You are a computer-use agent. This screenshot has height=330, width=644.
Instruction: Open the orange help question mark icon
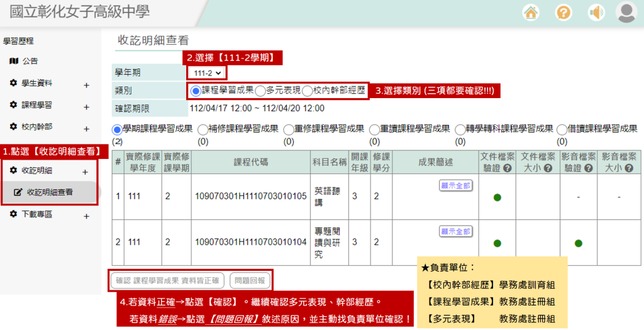tap(563, 13)
